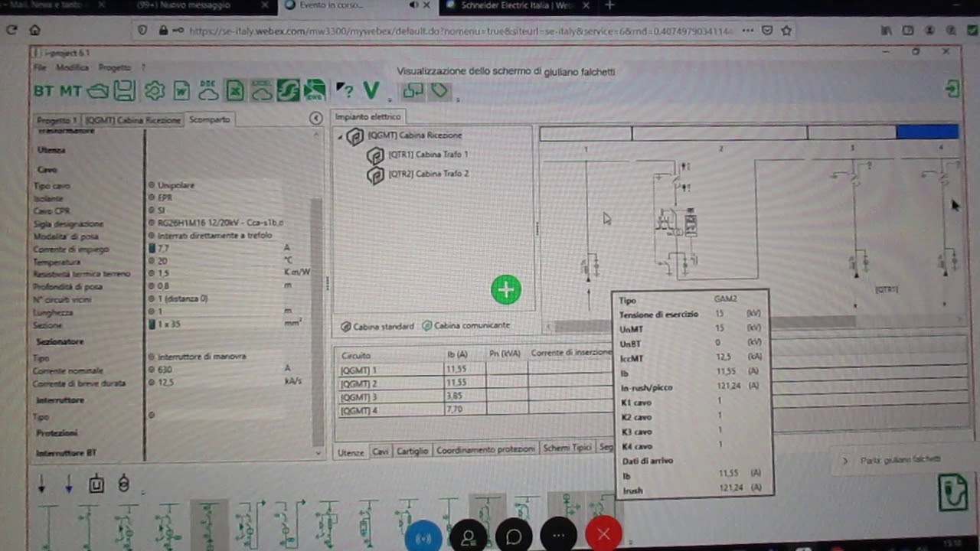The image size is (980, 551).
Task: Click the green plus add-cabin button
Action: pos(506,289)
